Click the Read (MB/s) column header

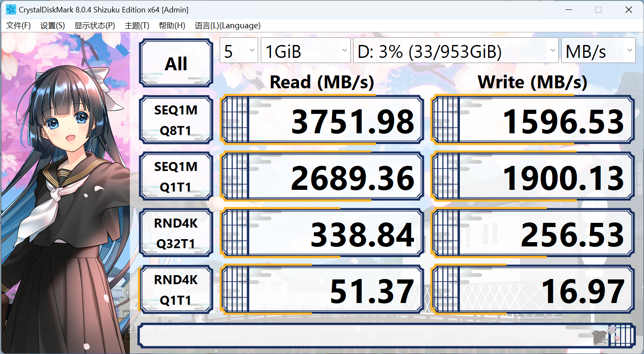click(322, 82)
